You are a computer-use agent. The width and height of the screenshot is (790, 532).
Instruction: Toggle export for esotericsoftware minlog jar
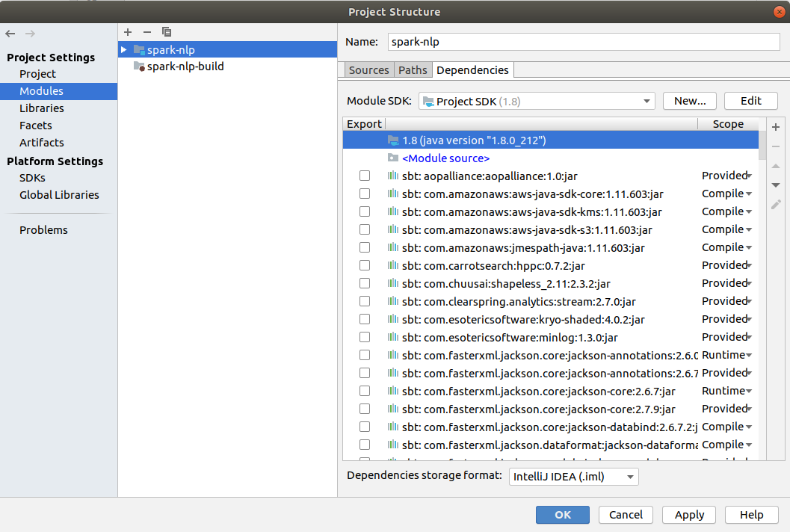[x=365, y=338]
